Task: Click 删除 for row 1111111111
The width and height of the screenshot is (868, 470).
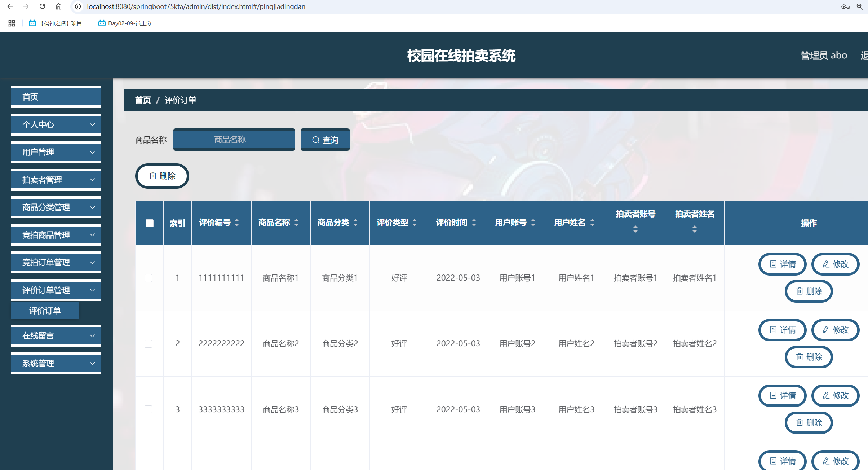Action: [809, 291]
